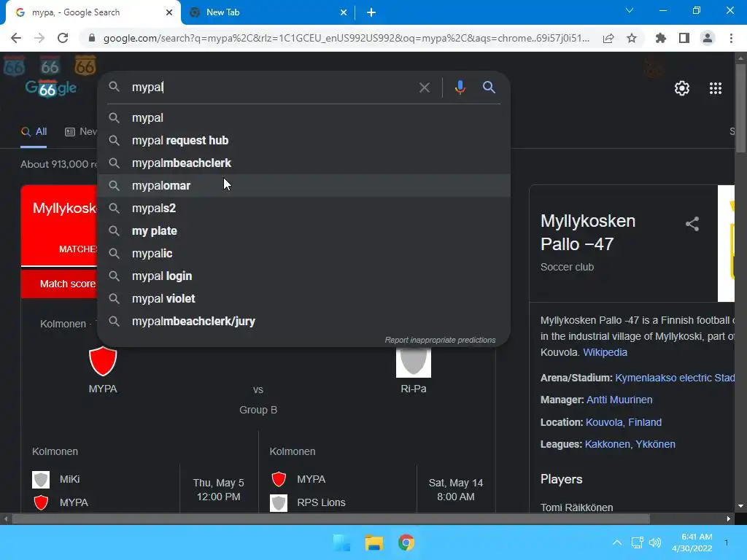This screenshot has width=747, height=560.
Task: Bookmark this page with the star icon
Action: (632, 38)
